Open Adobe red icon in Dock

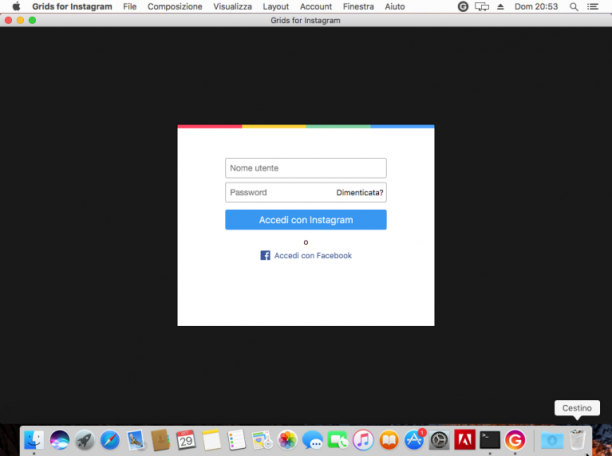tap(464, 440)
